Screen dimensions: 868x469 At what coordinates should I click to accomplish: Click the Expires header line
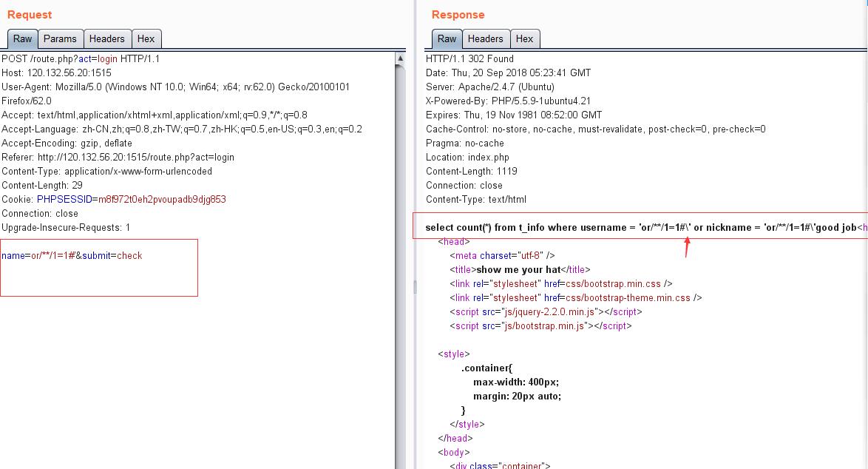tap(514, 115)
